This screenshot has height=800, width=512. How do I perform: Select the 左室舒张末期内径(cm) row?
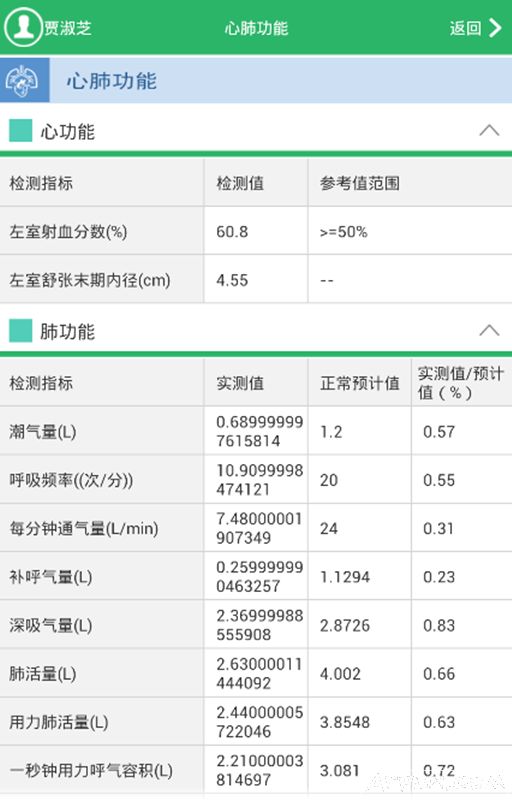coord(256,280)
